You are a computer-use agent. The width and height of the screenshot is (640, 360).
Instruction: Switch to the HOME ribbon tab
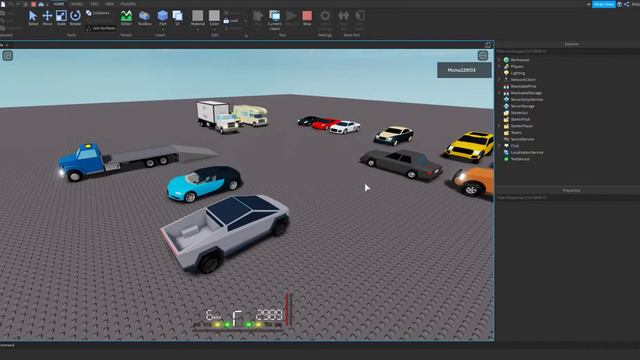(59, 4)
